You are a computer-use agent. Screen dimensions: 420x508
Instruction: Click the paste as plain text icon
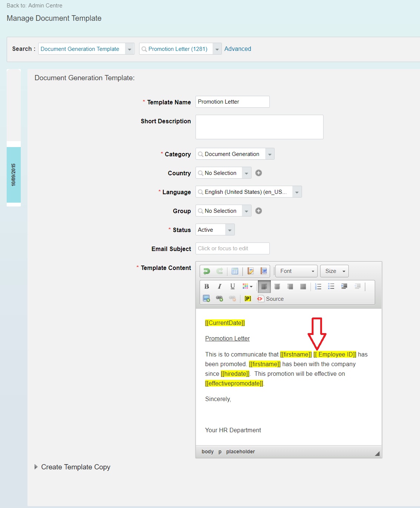(250, 271)
